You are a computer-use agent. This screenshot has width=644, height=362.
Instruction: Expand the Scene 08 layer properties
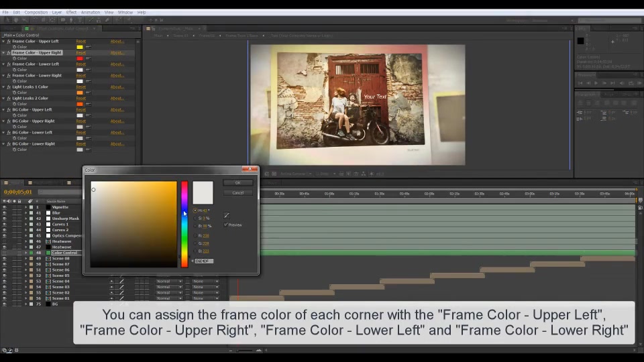[x=25, y=259]
